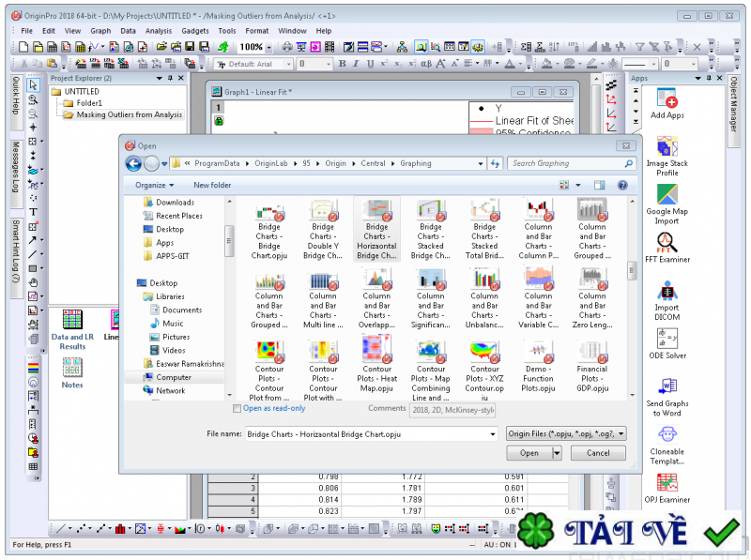Launch the ODE Solver app
Image resolution: width=751 pixels, height=560 pixels.
tap(667, 343)
